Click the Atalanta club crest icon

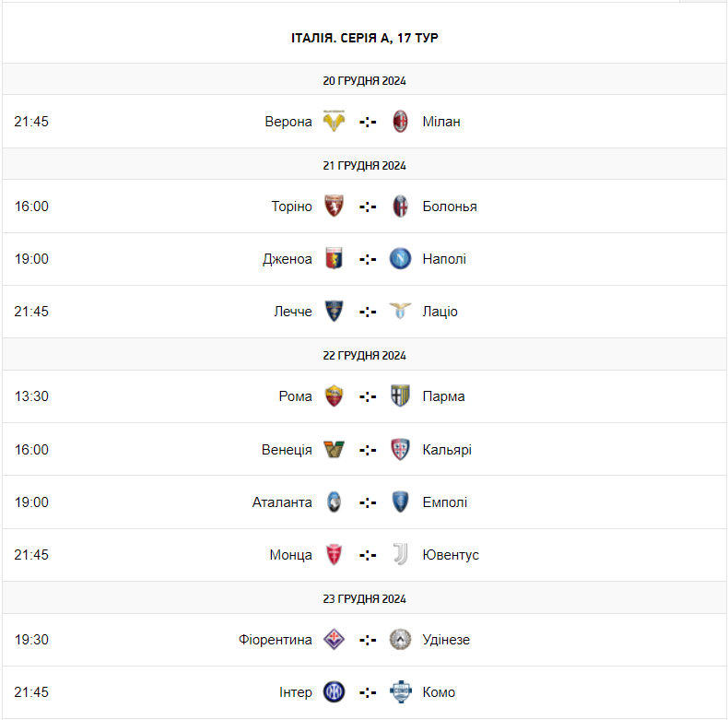click(334, 502)
